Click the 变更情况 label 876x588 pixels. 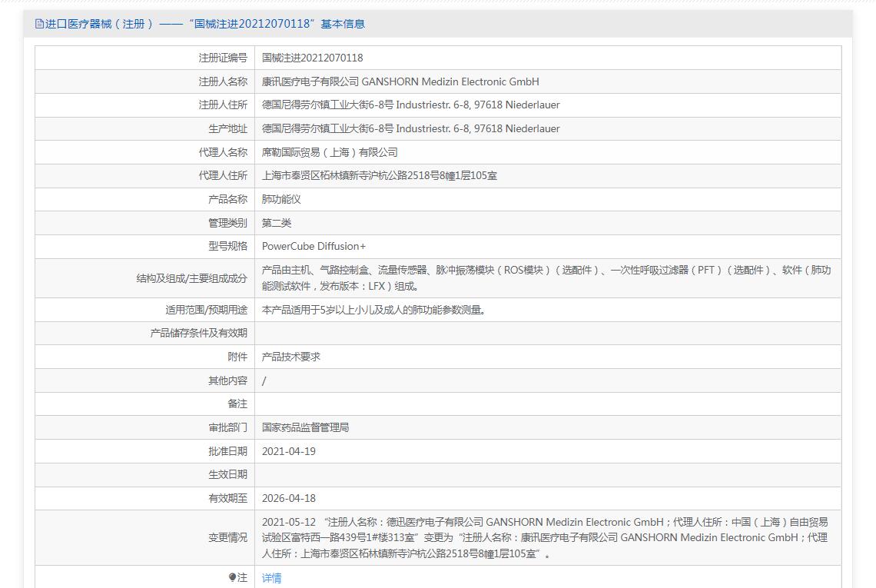228,538
